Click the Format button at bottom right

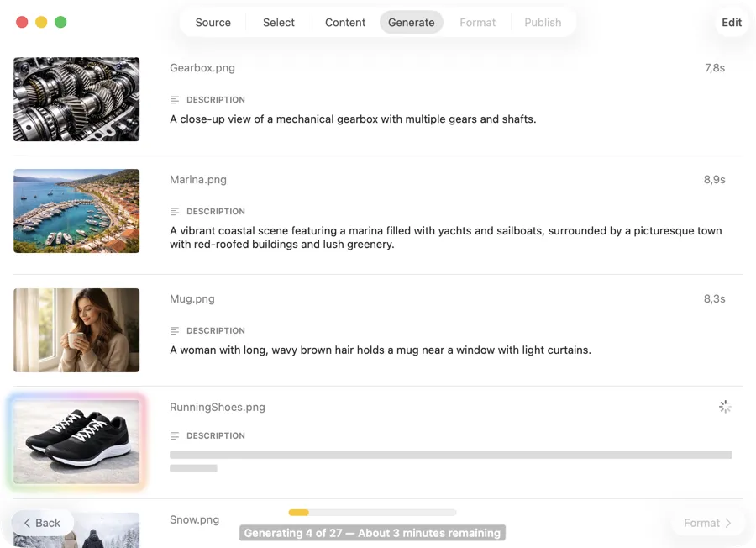706,523
